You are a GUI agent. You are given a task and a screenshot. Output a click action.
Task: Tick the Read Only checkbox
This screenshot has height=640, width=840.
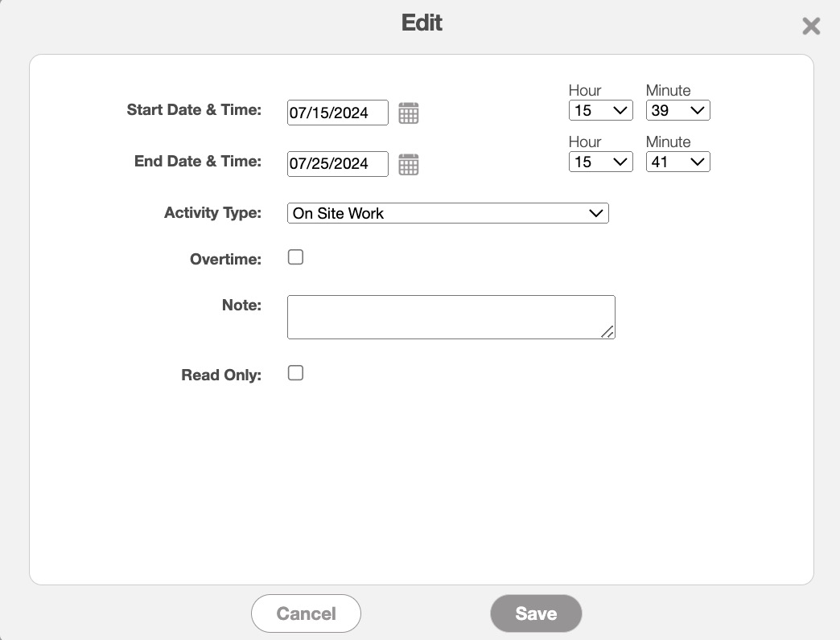tap(296, 373)
